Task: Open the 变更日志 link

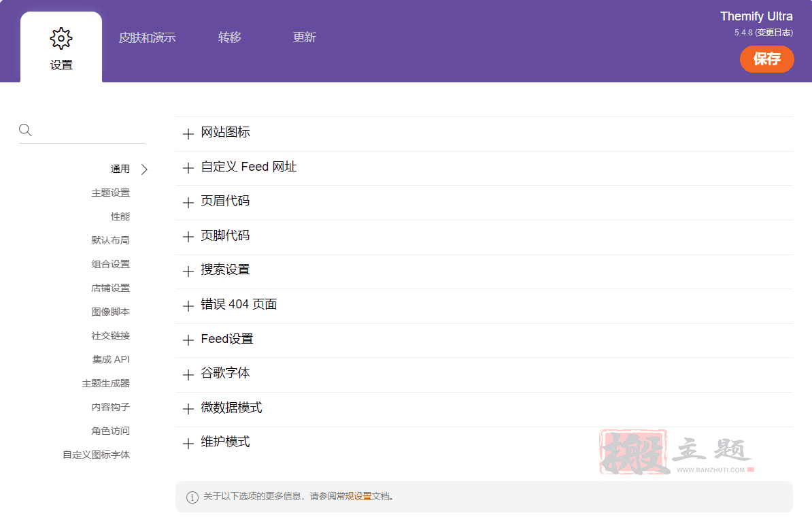Action: point(774,33)
